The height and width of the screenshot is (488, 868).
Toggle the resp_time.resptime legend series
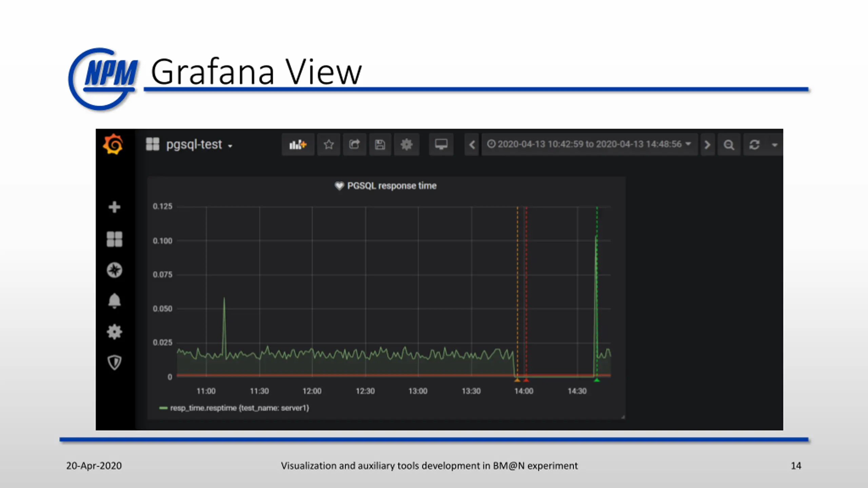coord(239,408)
